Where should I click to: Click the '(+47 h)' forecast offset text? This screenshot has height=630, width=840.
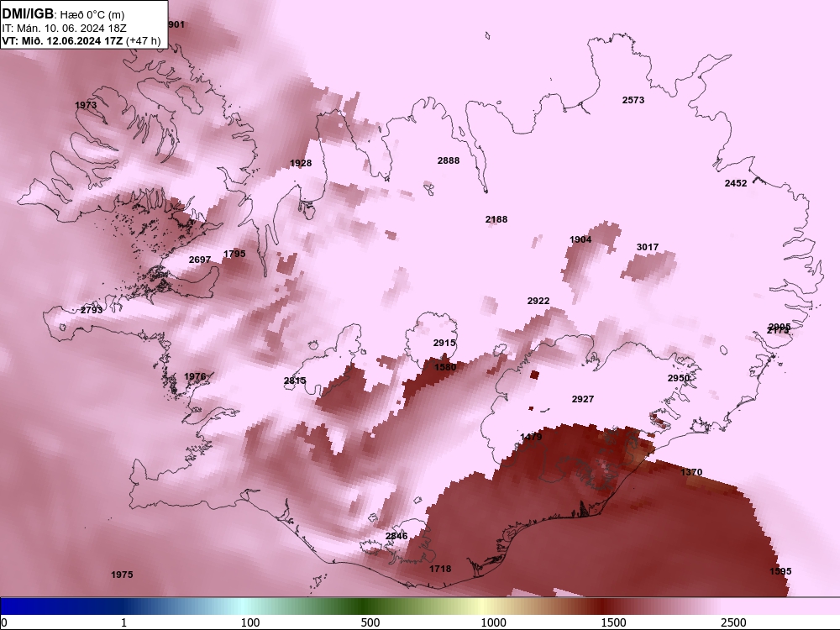[143, 40]
